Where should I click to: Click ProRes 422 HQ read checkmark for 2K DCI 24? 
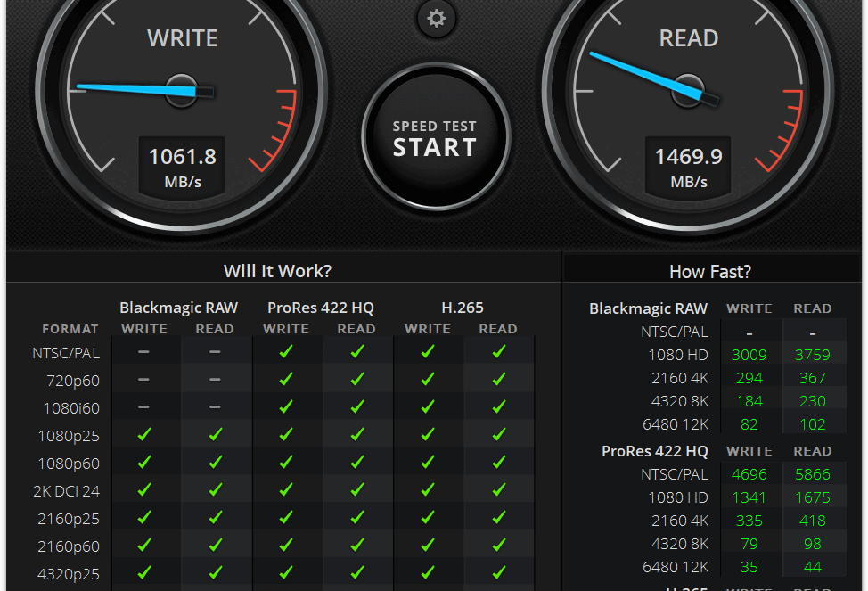click(x=356, y=490)
